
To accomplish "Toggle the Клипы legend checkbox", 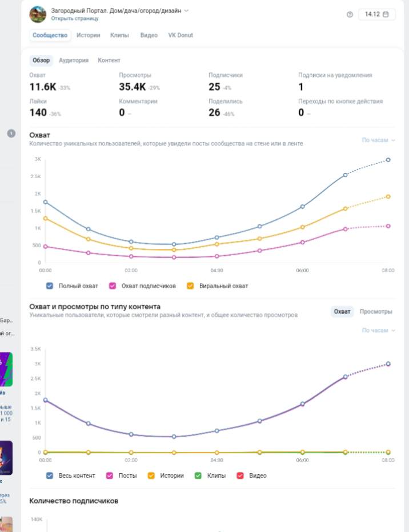I will tap(198, 475).
